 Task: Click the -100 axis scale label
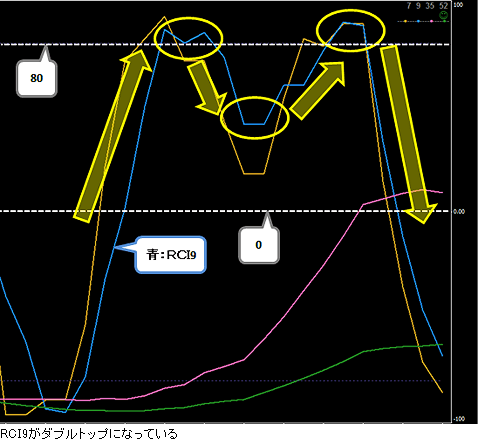coord(459,419)
